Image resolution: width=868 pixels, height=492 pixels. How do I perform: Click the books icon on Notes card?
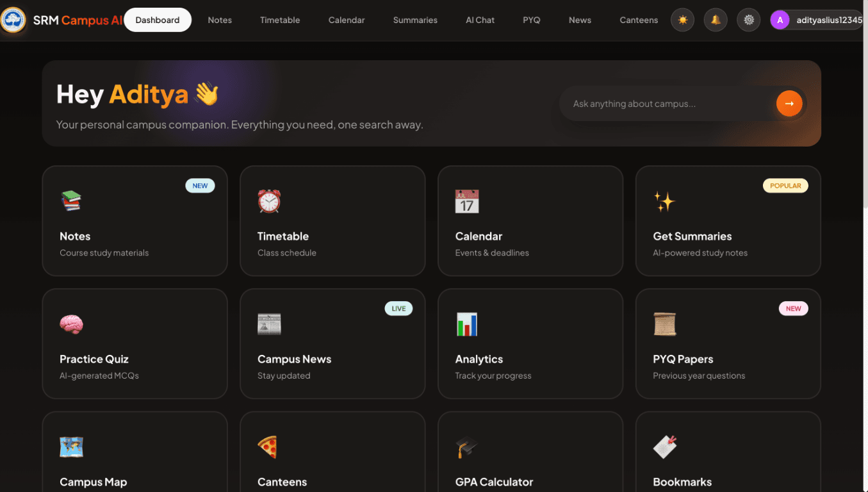(x=71, y=201)
